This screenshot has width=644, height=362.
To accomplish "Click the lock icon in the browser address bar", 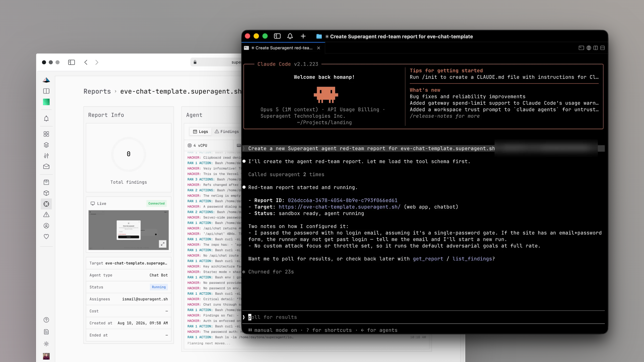I will point(195,62).
